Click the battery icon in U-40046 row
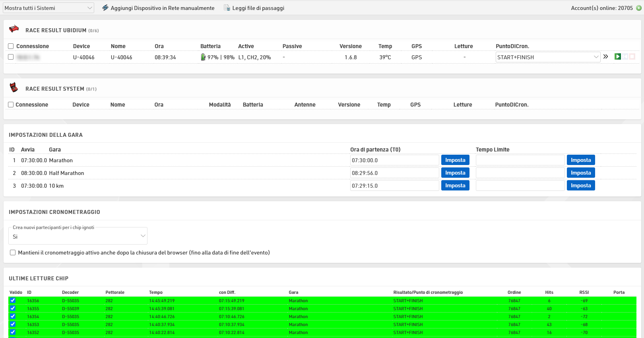The height and width of the screenshot is (338, 644). pos(203,57)
